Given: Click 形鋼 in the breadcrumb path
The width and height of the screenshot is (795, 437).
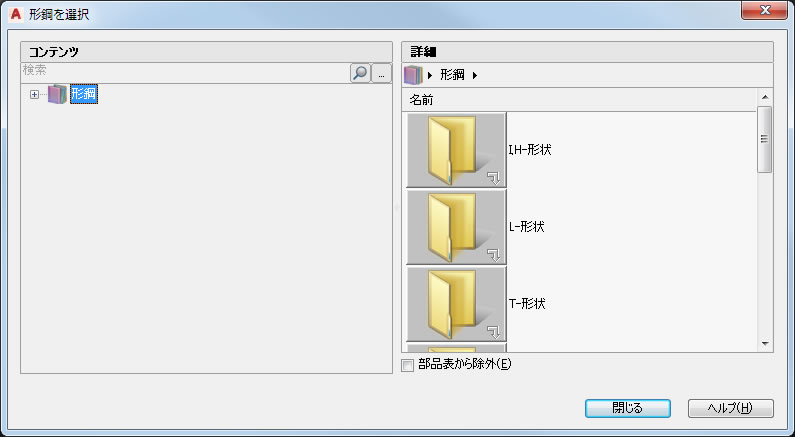Looking at the screenshot, I should [452, 75].
